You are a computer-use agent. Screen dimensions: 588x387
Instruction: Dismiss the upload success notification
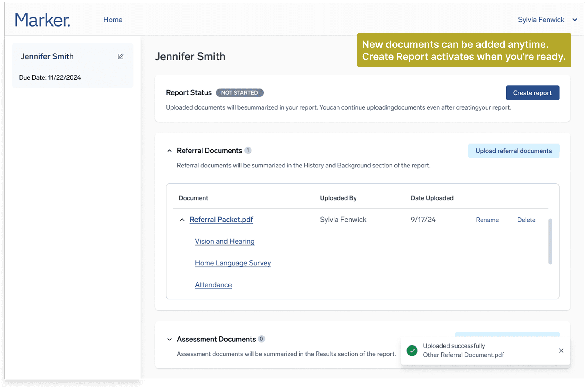[561, 351]
